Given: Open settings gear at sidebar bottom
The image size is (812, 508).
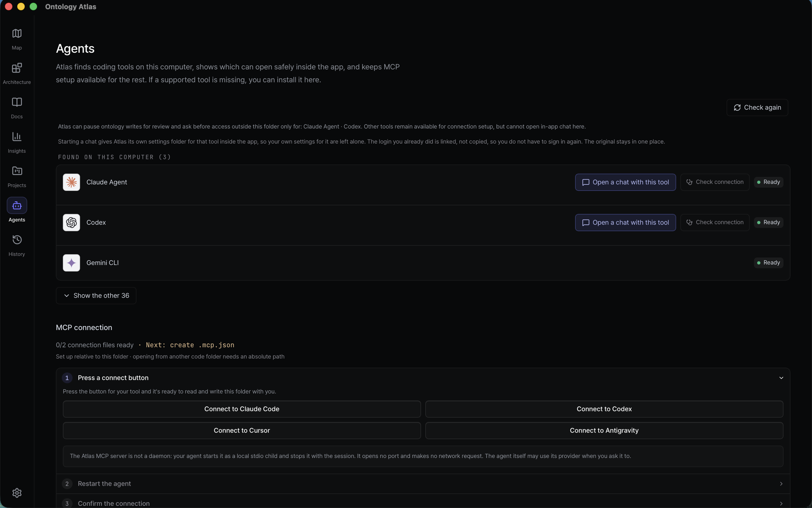Looking at the screenshot, I should click(17, 492).
